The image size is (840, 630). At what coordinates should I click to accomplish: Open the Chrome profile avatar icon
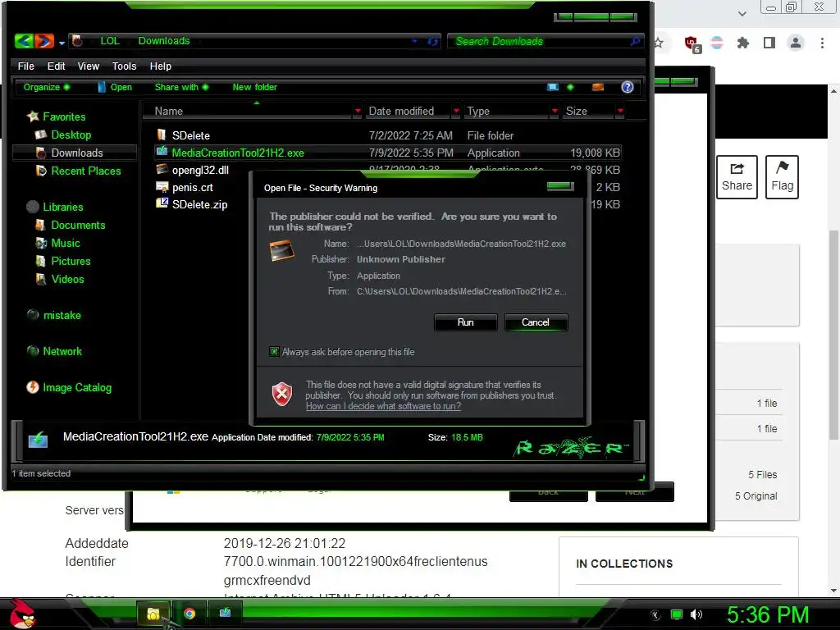pos(796,43)
